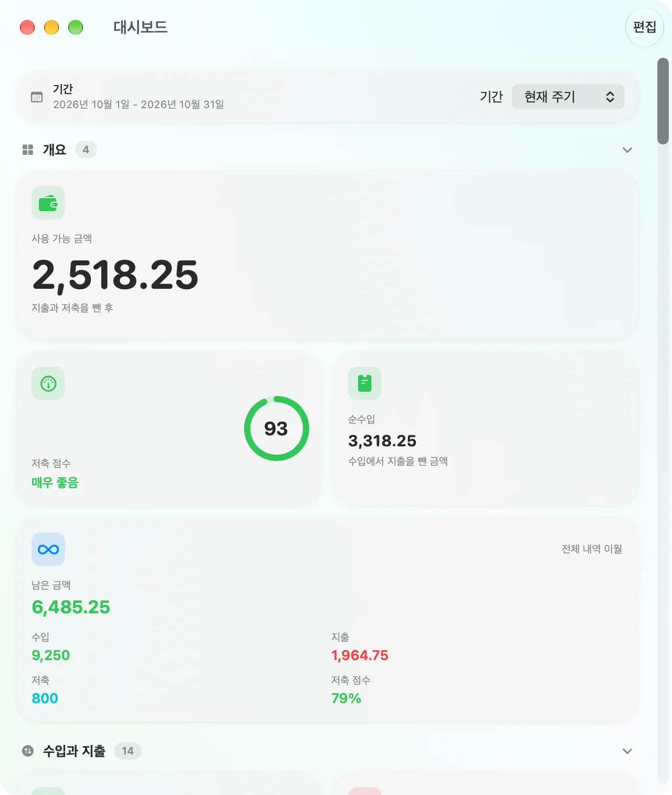Click the date range 2026년 10월 1일 text
Screen dimensions: 672x795
tap(139, 104)
